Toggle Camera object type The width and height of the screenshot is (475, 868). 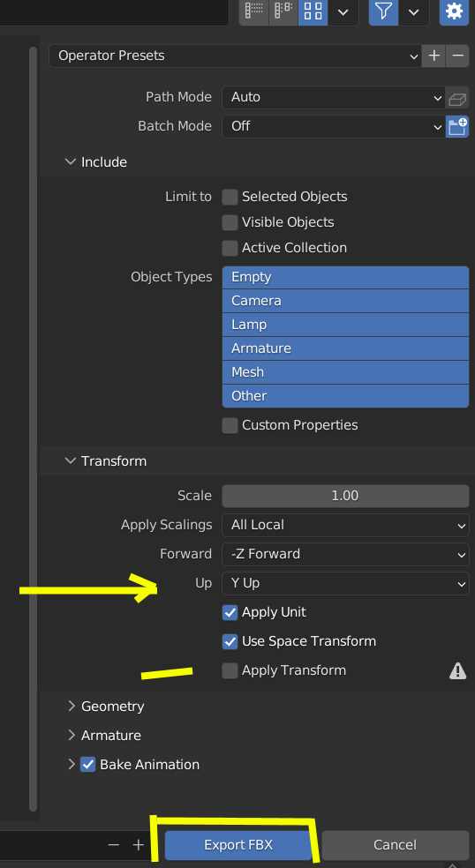345,301
